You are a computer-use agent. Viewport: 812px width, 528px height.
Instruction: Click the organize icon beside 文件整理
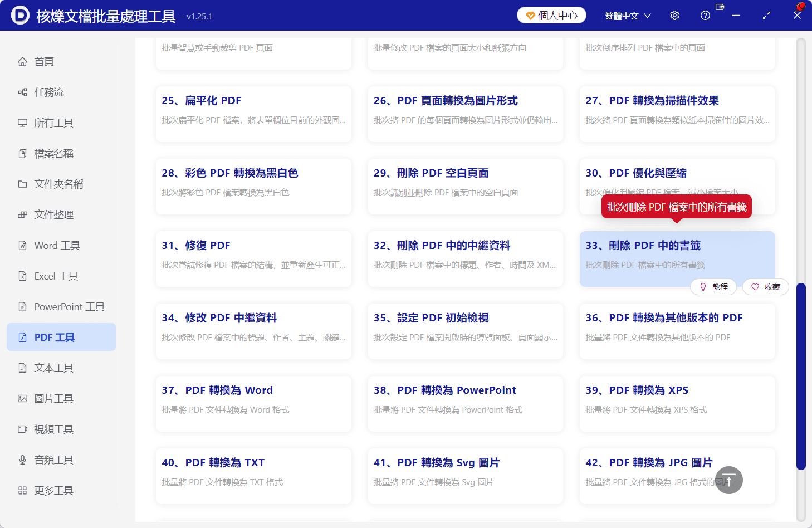click(22, 215)
